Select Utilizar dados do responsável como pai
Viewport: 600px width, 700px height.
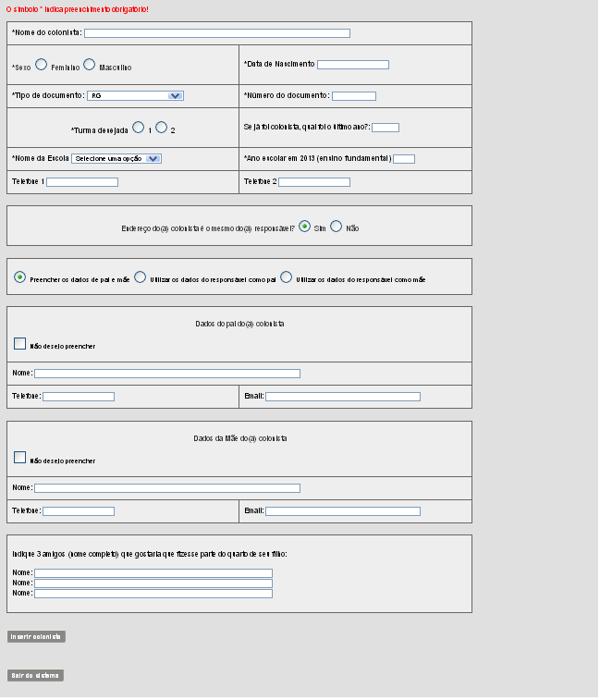click(141, 277)
